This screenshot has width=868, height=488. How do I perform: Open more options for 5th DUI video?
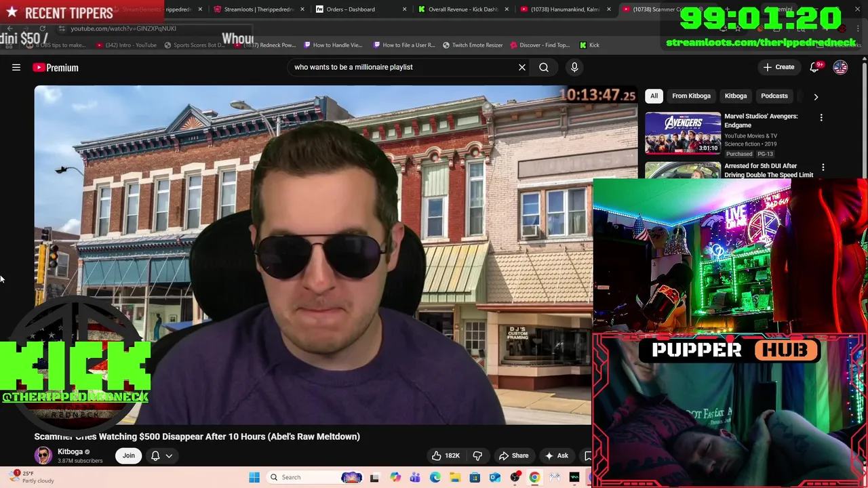click(823, 167)
